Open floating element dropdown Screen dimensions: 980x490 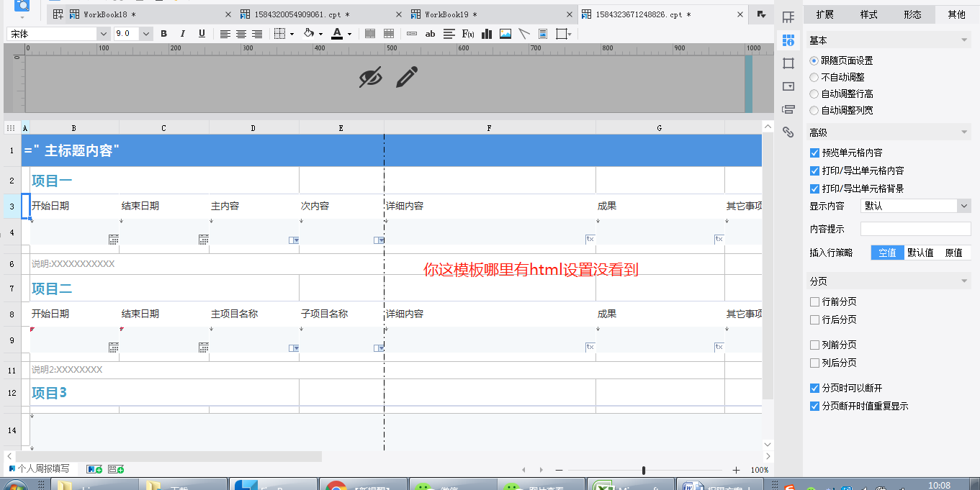pos(565,34)
